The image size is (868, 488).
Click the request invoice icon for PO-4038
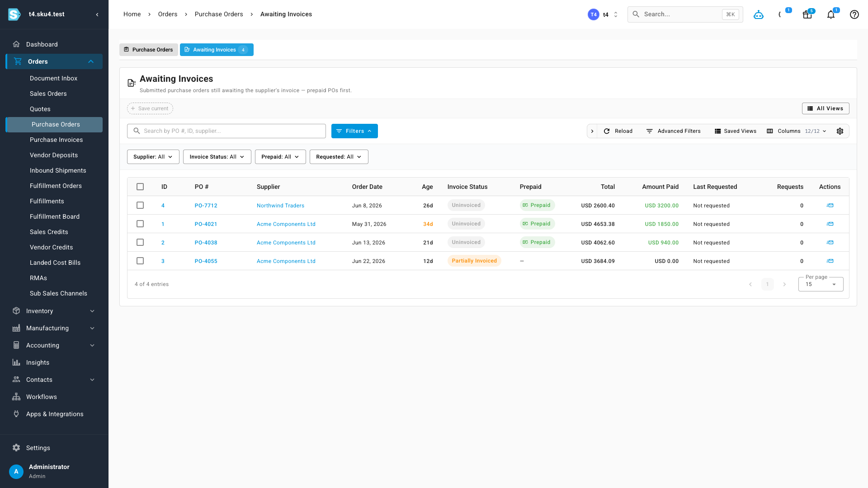[830, 243]
